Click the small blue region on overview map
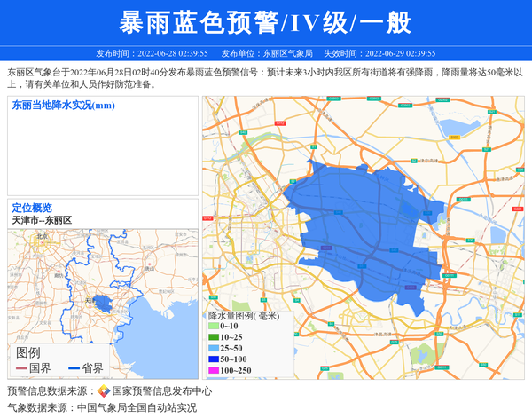Screen dimensions: 532x418 103,304
